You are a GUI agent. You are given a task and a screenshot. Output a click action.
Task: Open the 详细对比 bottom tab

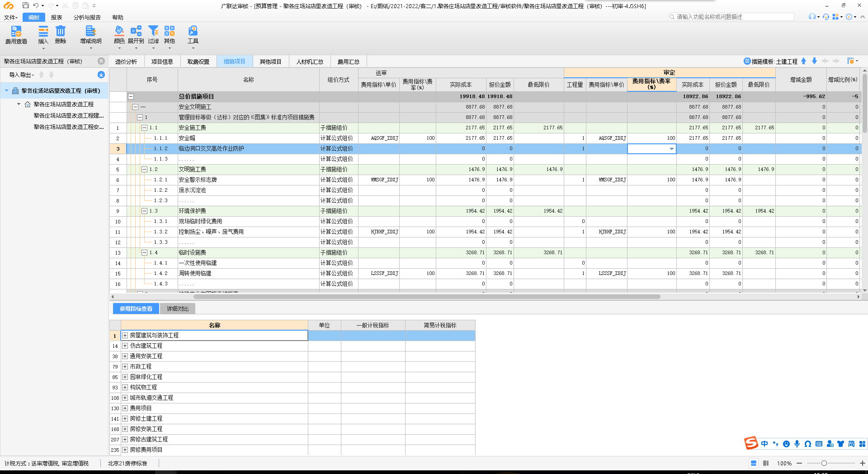(x=178, y=308)
